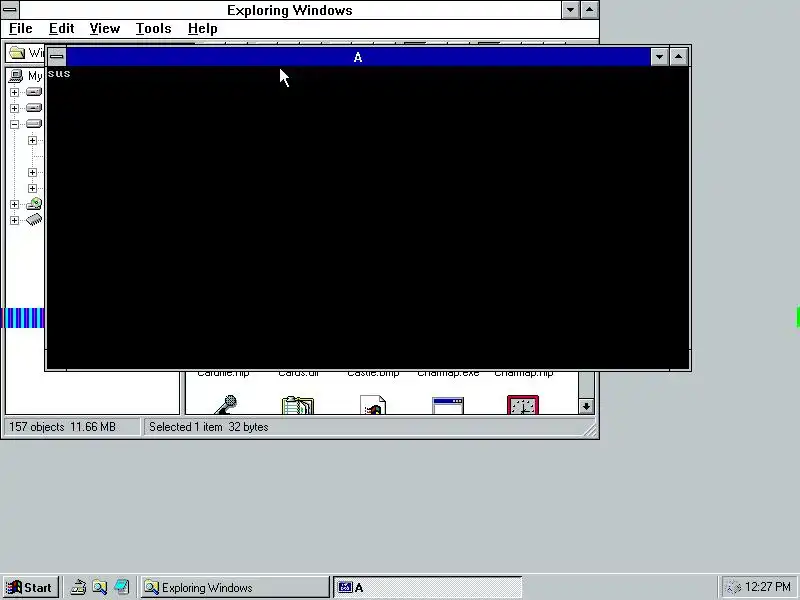
Task: Select the Windows-flag document file icon
Action: 373,405
